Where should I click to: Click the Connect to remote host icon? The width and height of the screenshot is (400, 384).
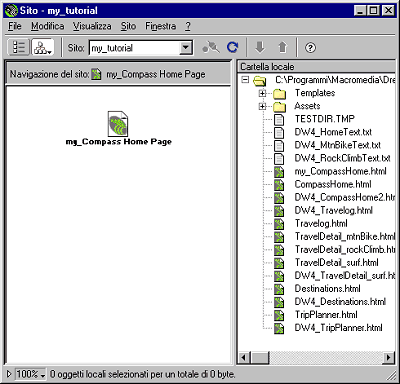point(211,47)
